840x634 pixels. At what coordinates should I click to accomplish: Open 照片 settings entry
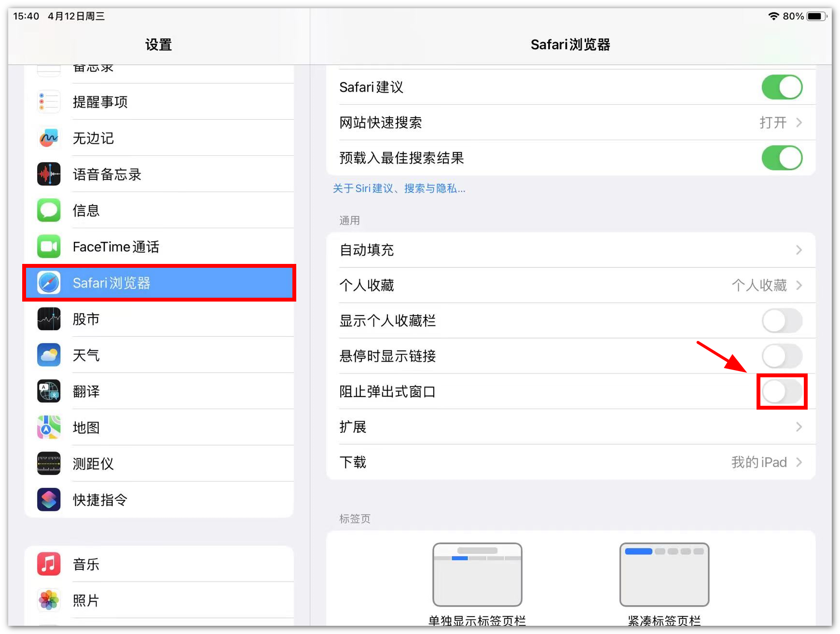159,600
